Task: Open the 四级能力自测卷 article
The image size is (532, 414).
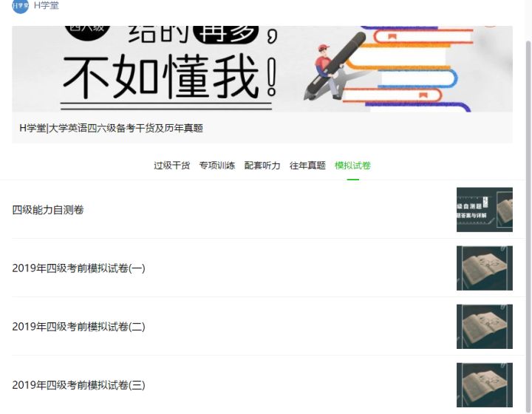Action: 48,210
